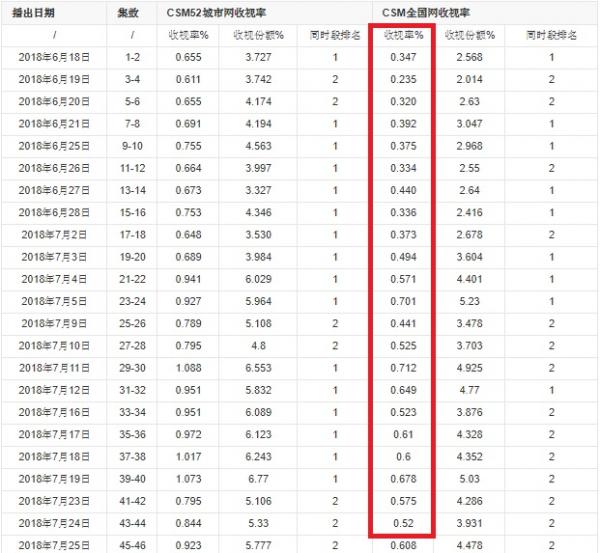Select the date cell 2018年6月19日
The height and width of the screenshot is (553, 600).
pyautogui.click(x=54, y=80)
